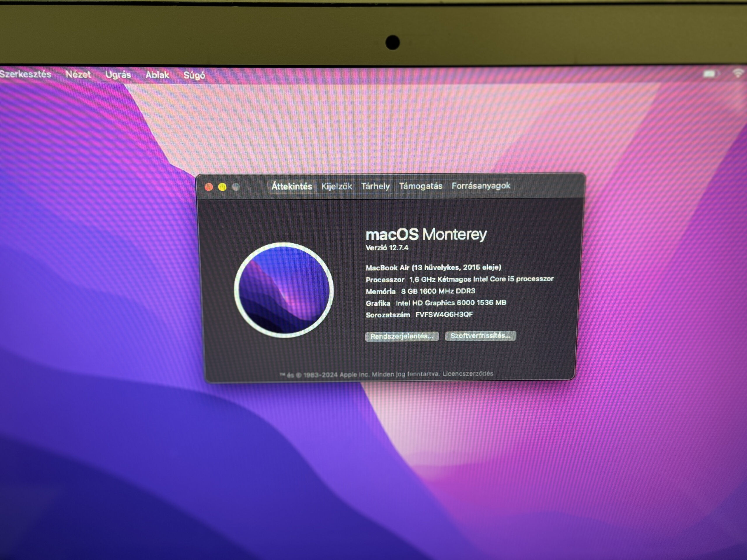
Task: Switch to the Forrásanyagok tab
Action: 481,186
